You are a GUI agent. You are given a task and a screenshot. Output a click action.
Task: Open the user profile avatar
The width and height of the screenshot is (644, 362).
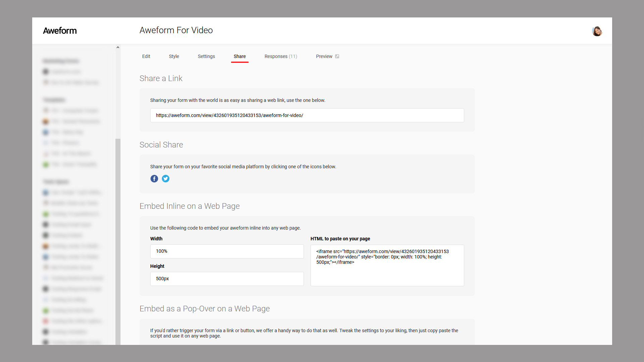tap(597, 31)
